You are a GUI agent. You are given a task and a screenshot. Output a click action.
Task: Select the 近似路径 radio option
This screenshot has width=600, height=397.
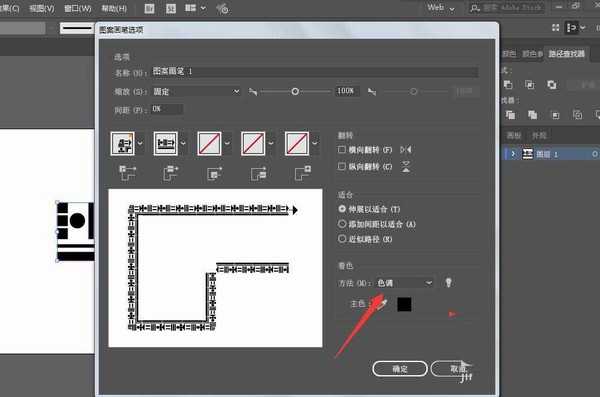click(342, 239)
